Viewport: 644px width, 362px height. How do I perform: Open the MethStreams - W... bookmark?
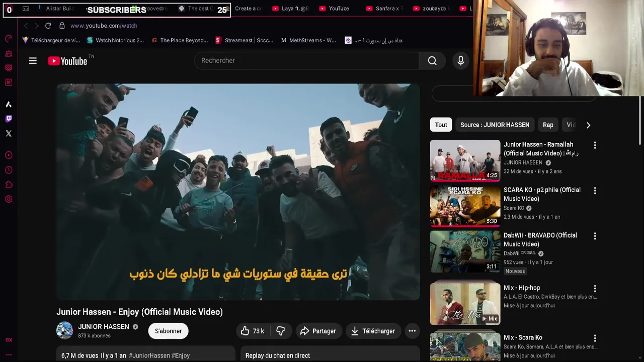click(x=308, y=40)
